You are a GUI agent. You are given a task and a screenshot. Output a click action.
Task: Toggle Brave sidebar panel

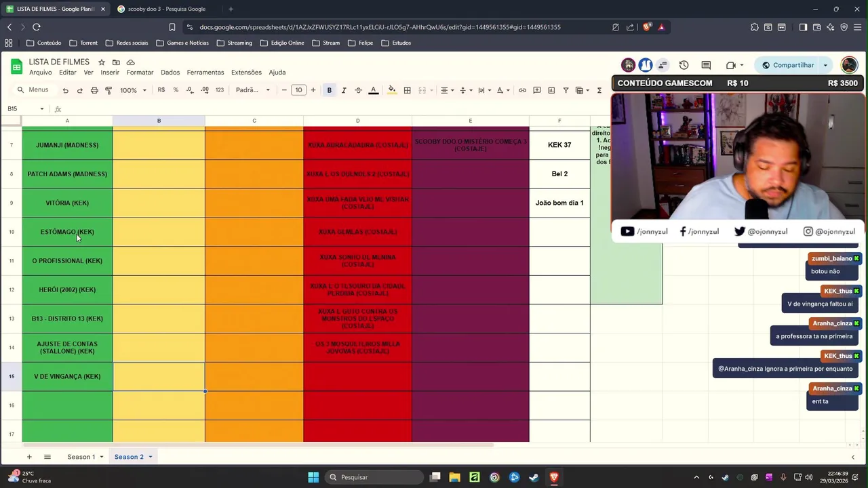pyautogui.click(x=803, y=27)
